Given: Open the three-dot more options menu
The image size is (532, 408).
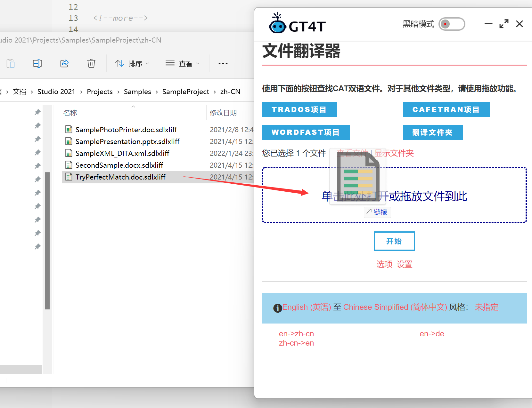Looking at the screenshot, I should [223, 63].
